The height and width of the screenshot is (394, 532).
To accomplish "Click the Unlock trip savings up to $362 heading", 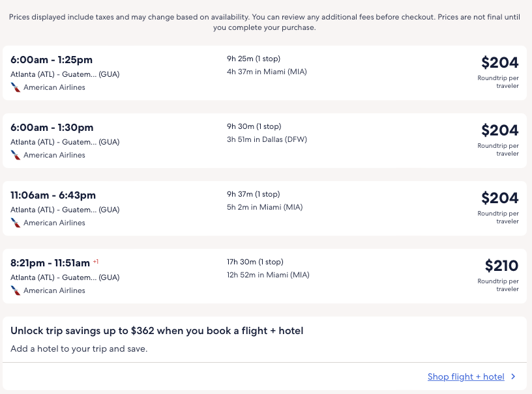I will tap(156, 331).
